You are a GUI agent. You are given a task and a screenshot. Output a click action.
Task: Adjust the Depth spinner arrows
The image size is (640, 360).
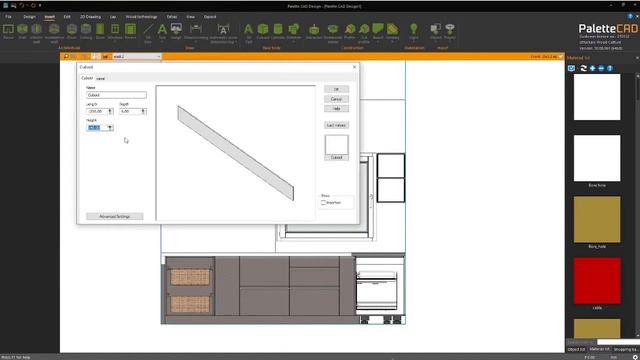click(143, 111)
